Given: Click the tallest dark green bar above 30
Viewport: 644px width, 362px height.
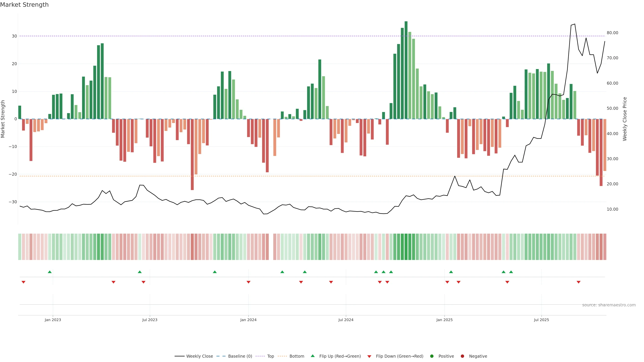Looking at the screenshot, I should point(406,70).
